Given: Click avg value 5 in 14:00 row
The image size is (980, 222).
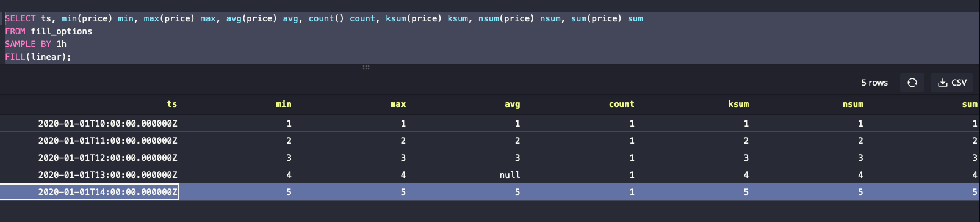Looking at the screenshot, I should [x=517, y=192].
